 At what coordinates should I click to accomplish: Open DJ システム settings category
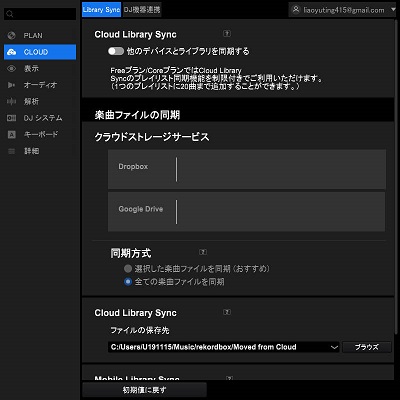(40, 118)
